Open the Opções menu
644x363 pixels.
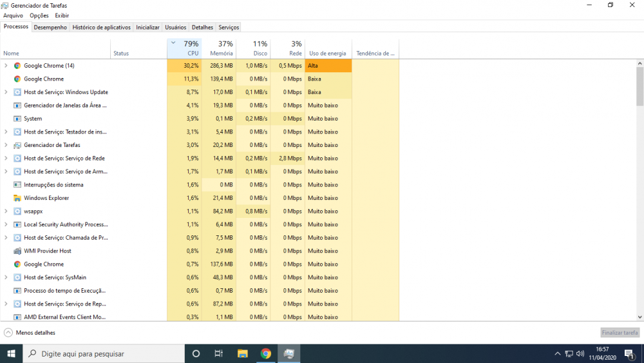pyautogui.click(x=39, y=15)
